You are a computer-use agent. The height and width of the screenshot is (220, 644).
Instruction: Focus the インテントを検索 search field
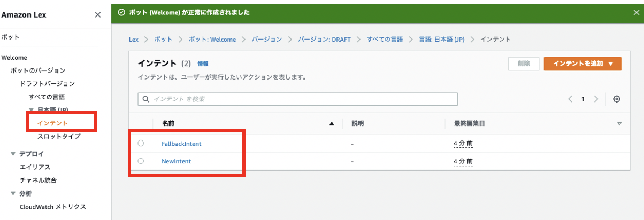pos(298,99)
